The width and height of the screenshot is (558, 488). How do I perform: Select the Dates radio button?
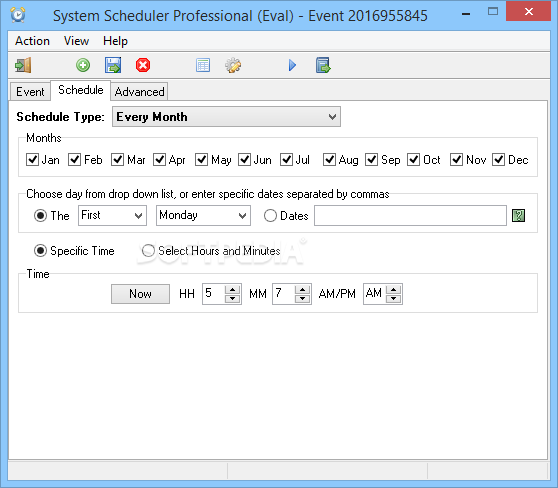pyautogui.click(x=270, y=216)
